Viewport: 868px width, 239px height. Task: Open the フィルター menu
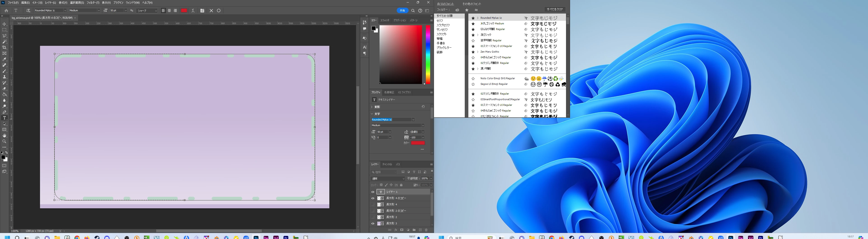[x=93, y=3]
